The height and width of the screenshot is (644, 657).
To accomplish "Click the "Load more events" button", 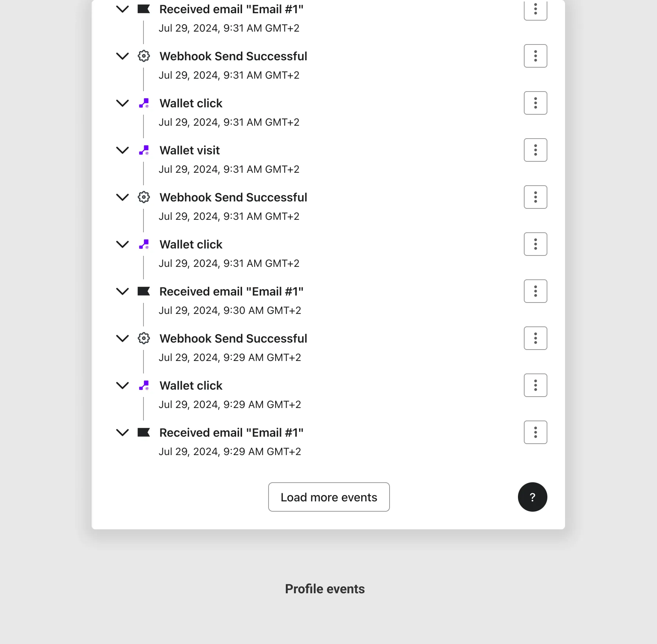I will (328, 497).
